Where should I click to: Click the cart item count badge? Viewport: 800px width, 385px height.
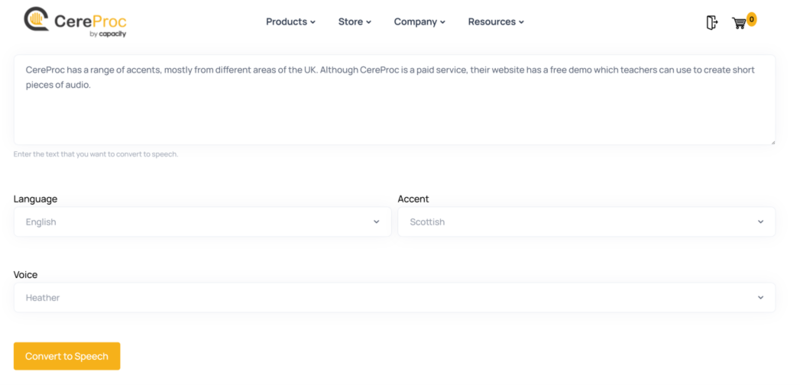click(x=752, y=19)
